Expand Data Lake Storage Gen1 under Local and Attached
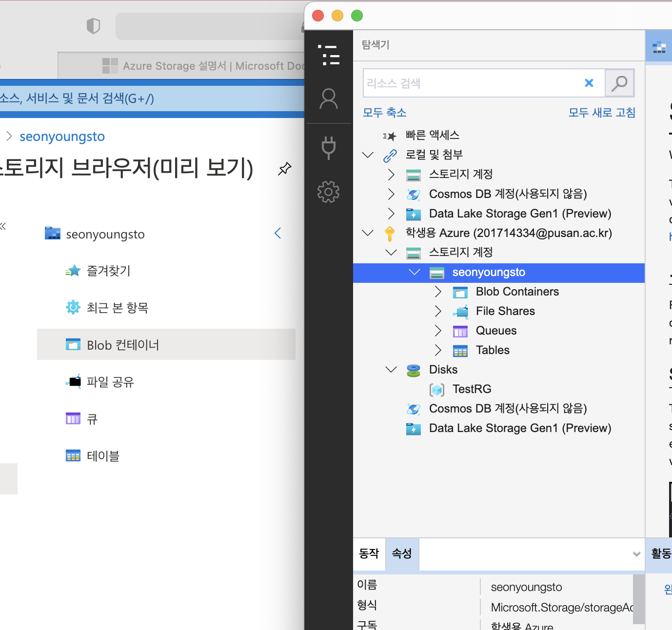Image resolution: width=672 pixels, height=630 pixels. (x=391, y=214)
